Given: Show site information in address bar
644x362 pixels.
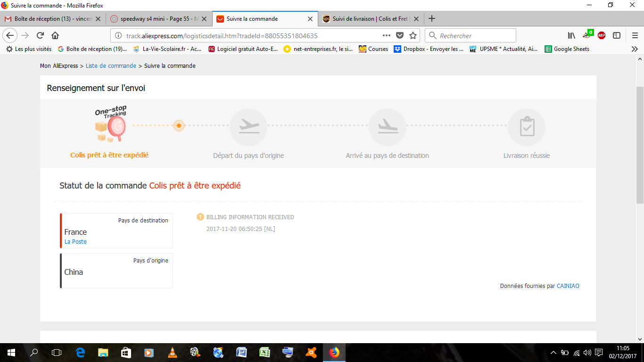Looking at the screenshot, I should pyautogui.click(x=118, y=36).
